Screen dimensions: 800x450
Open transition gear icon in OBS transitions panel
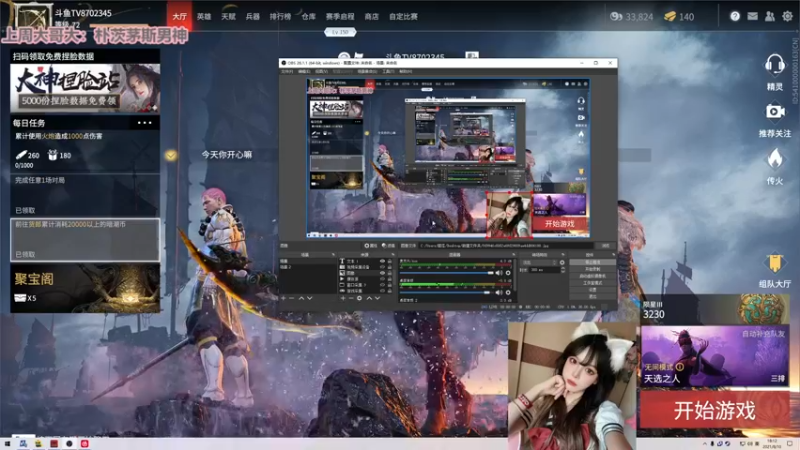562,262
